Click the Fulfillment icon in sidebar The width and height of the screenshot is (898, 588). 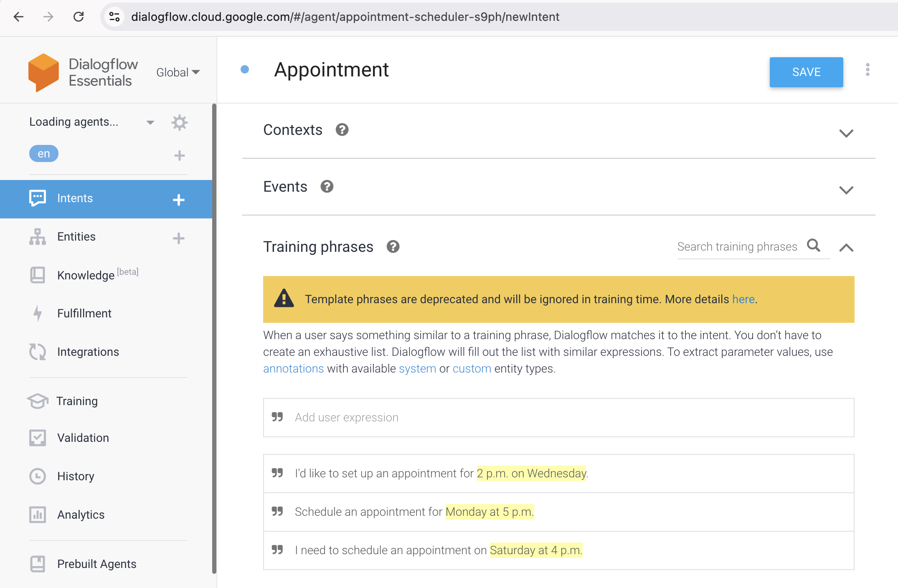click(38, 313)
